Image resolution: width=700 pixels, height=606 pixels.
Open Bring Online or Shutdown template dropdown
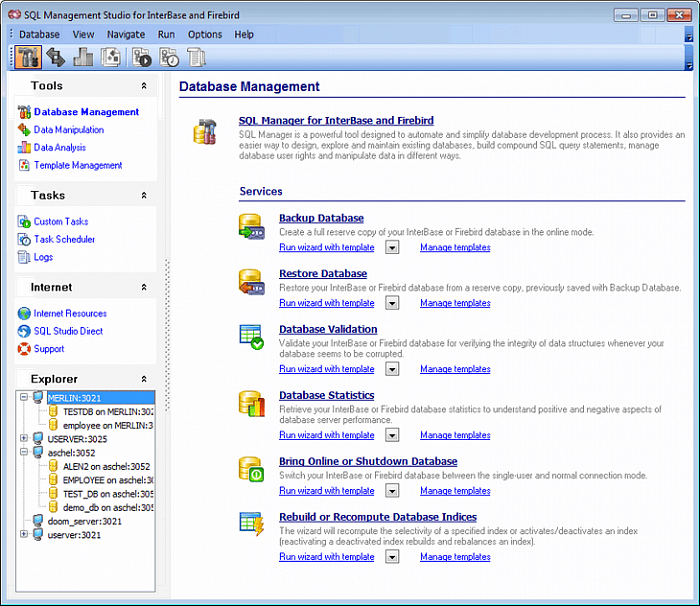pyautogui.click(x=392, y=491)
